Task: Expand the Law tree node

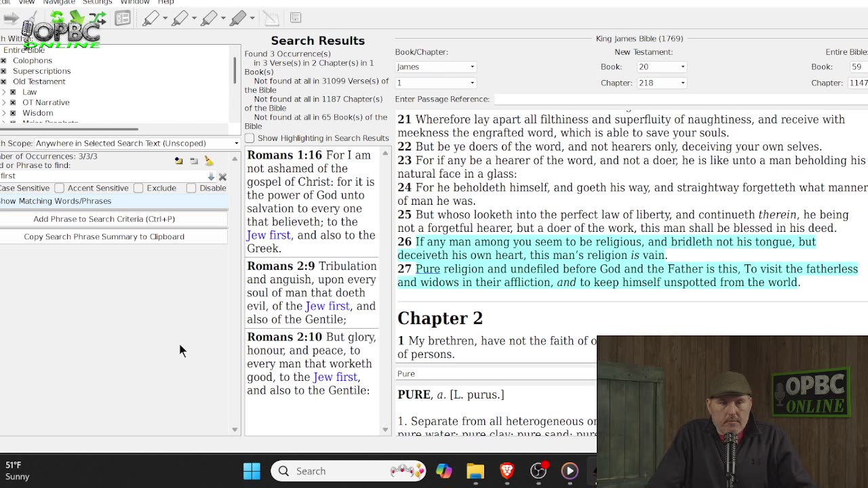Action: (4, 92)
